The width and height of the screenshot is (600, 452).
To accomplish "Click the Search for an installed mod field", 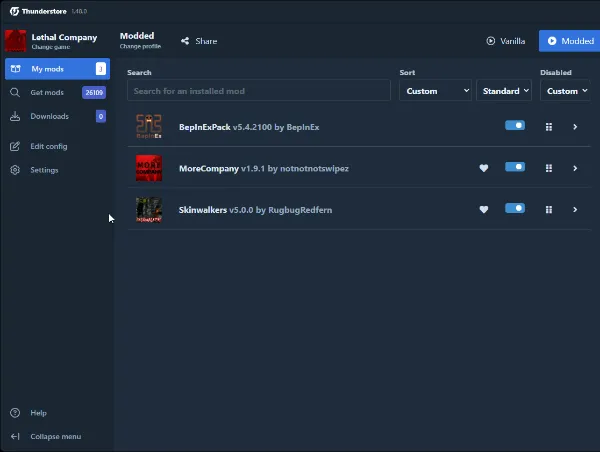I will point(259,90).
